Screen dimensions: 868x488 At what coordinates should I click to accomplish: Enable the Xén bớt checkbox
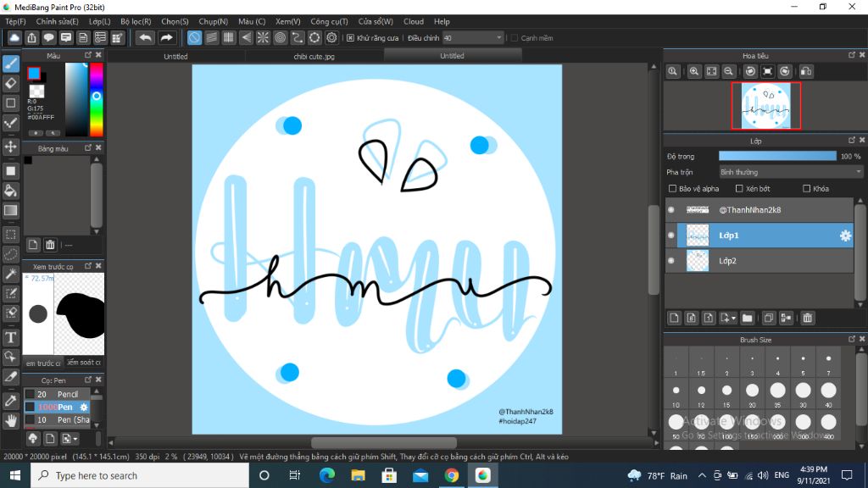(x=739, y=189)
